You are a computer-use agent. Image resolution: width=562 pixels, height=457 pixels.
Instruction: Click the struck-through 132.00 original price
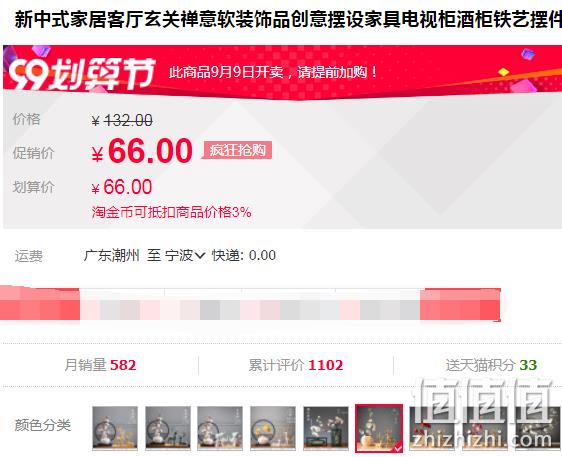click(x=122, y=120)
